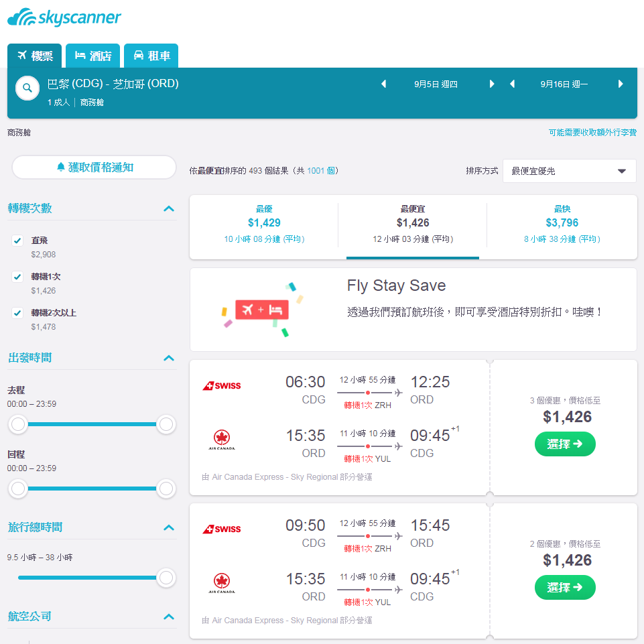This screenshot has width=644, height=644.
Task: Click the 9月16日 週一 return date
Action: tap(564, 84)
